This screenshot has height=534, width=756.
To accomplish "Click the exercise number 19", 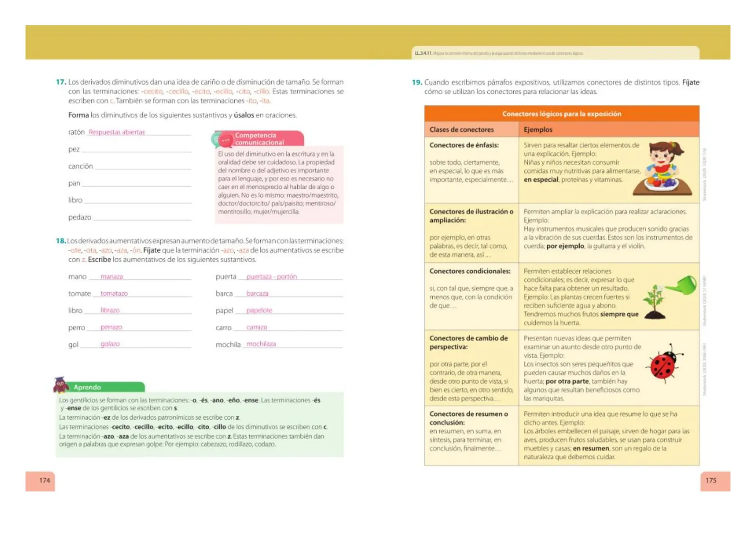I will (417, 82).
